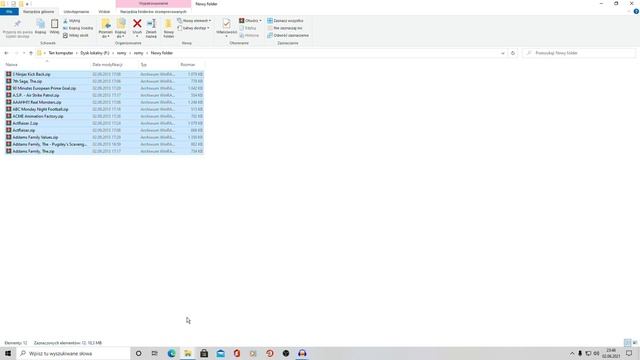Screen dimensions: 640x360
Task: Select 90 Minutes European Prime Goal.zip
Action: pyautogui.click(x=104, y=88)
